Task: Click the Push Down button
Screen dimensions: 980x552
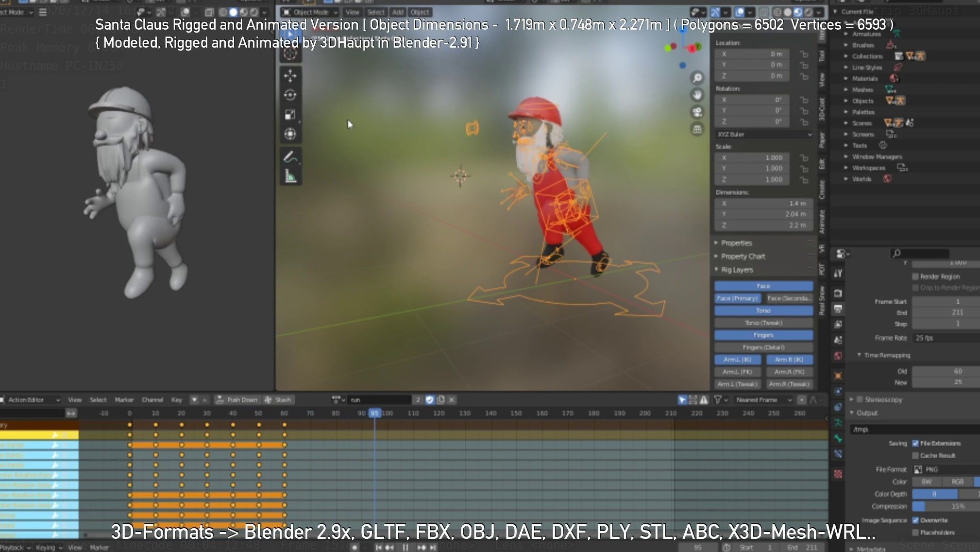Action: (x=237, y=400)
